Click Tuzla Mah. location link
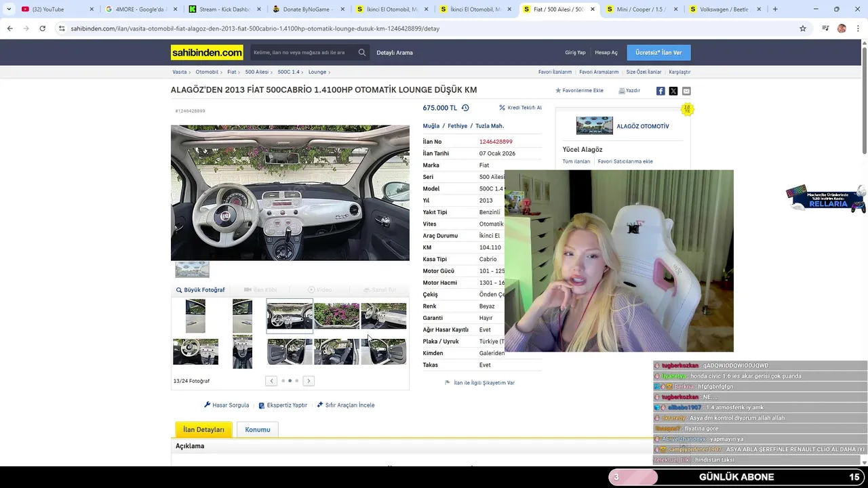 point(490,126)
